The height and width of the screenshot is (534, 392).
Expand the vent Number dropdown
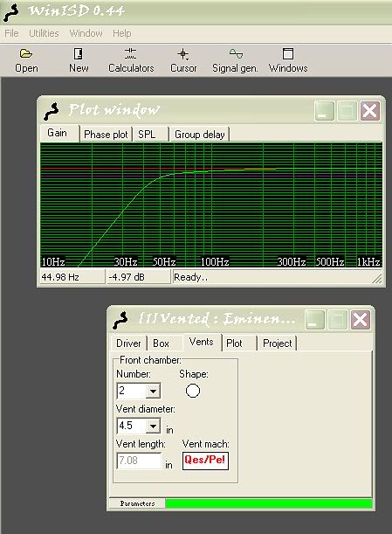(x=153, y=391)
